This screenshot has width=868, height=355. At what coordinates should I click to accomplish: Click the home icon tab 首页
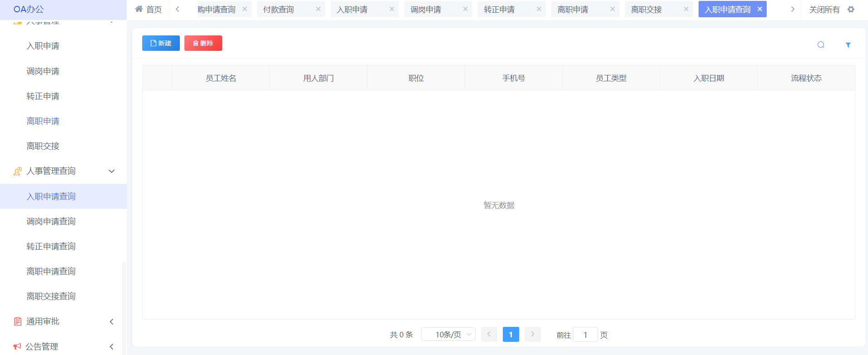point(149,9)
